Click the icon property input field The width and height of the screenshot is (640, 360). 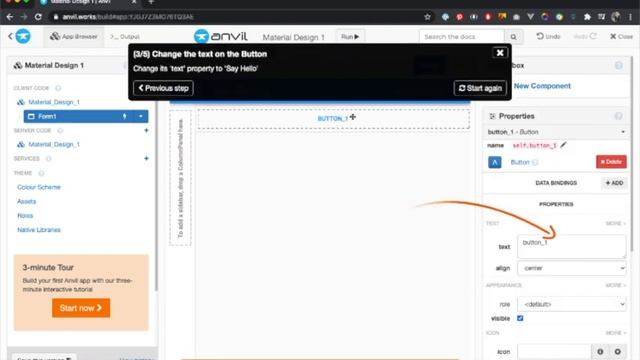[554, 351]
